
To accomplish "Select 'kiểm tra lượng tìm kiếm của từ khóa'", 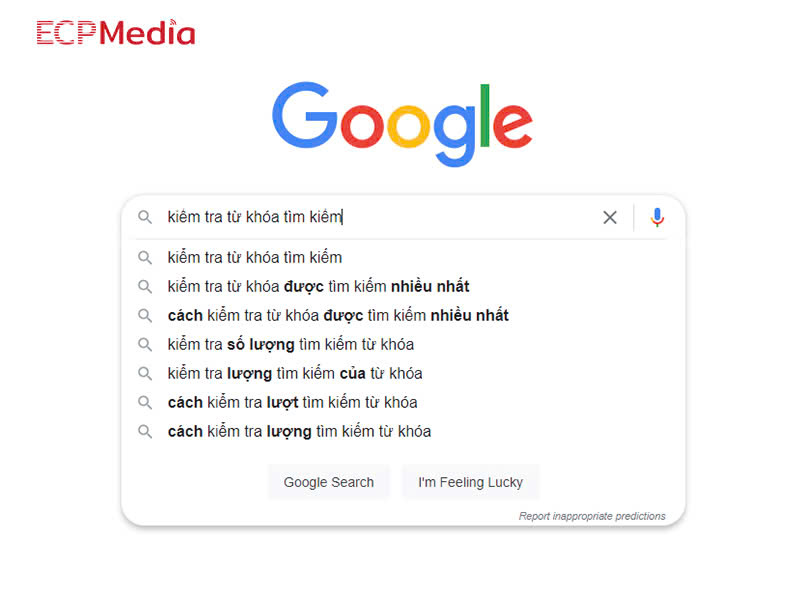I will click(x=295, y=373).
